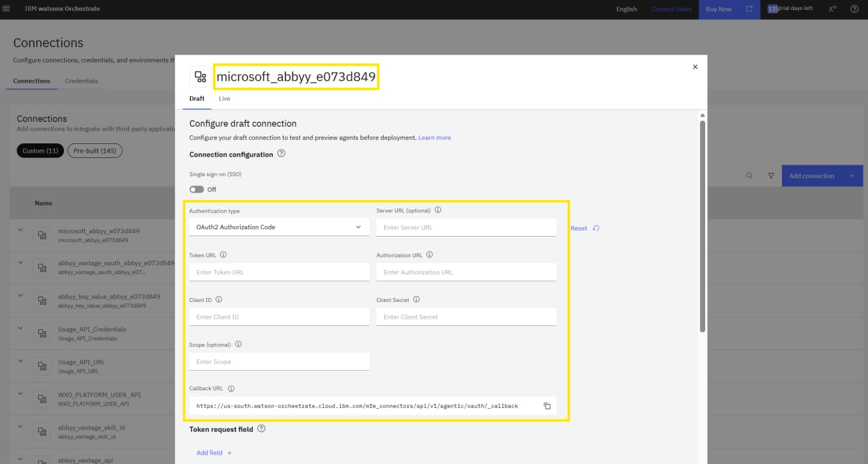The width and height of the screenshot is (868, 464).
Task: Click the info icon next to Client Secret
Action: coord(416,299)
